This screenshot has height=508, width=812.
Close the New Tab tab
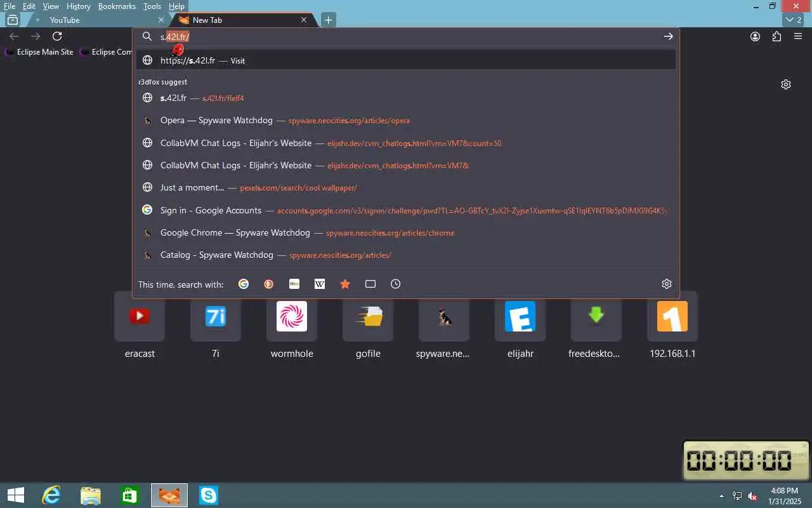[304, 20]
